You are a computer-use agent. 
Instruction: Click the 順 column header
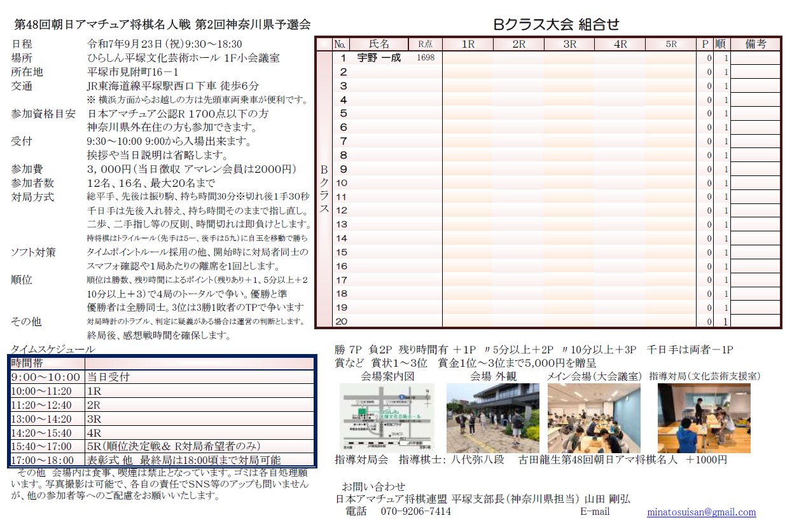[x=721, y=44]
